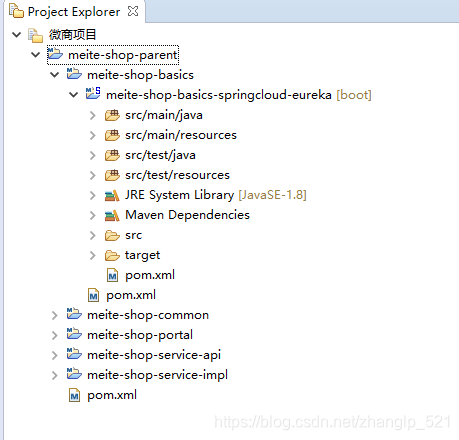Click the Maven Dependencies library icon
This screenshot has width=459, height=440.
point(112,216)
